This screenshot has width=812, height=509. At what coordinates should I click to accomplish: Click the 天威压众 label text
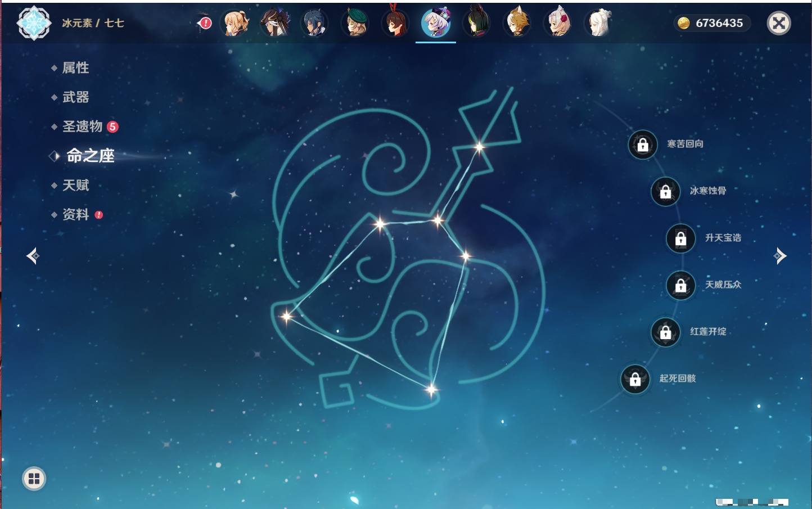pos(723,285)
